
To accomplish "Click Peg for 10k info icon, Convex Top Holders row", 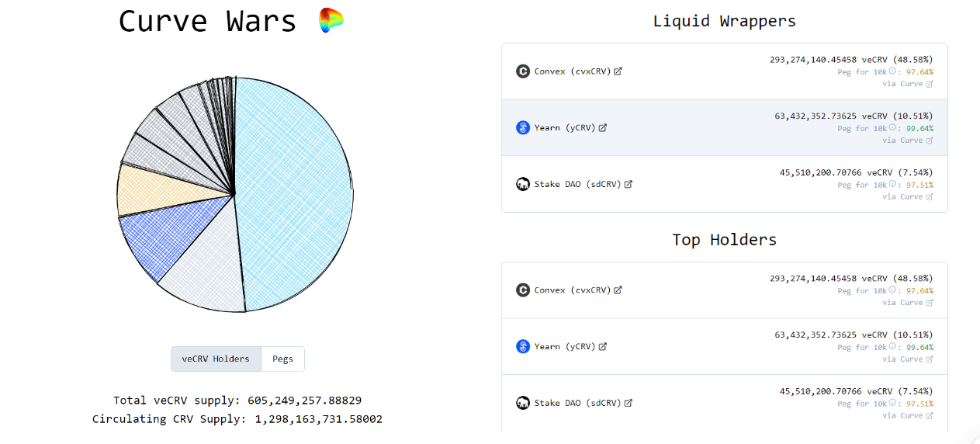I will pos(892,290).
